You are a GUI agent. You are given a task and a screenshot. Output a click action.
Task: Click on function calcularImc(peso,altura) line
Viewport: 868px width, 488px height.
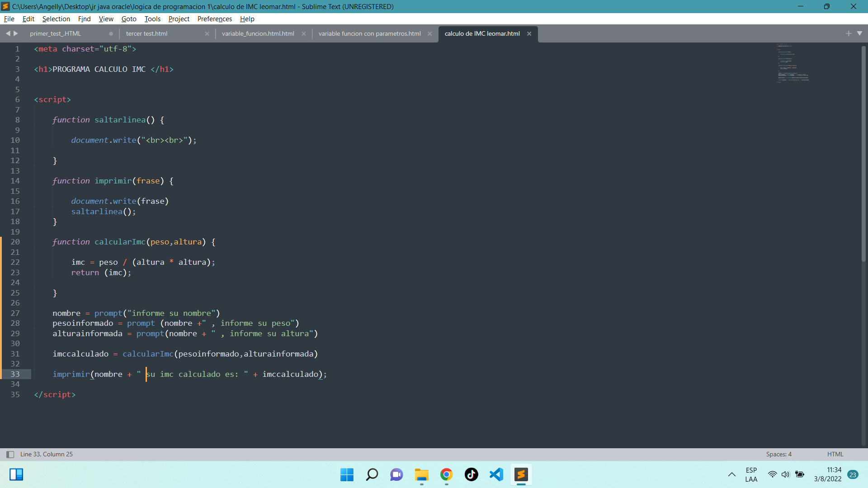[134, 242]
